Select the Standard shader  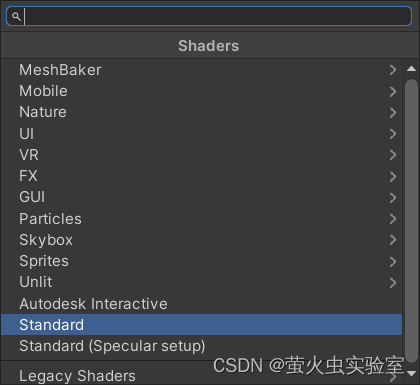201,325
